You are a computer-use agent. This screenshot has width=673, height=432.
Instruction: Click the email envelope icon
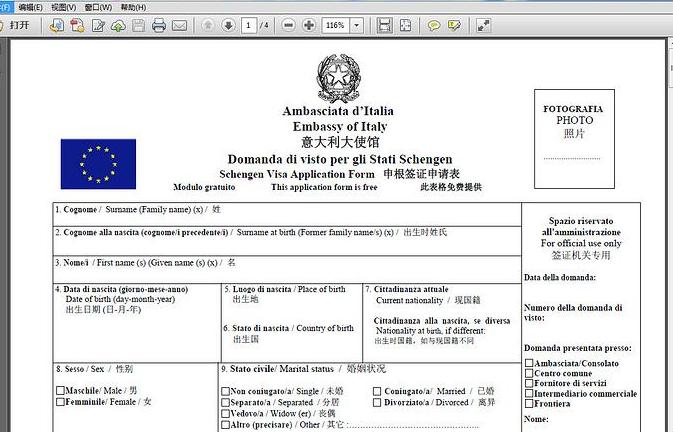(179, 25)
